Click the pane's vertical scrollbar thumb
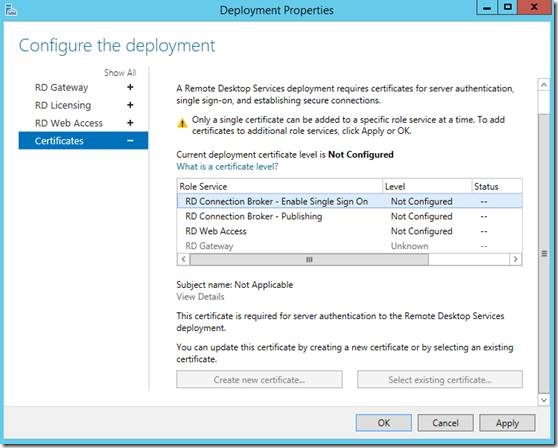This screenshot has height=448, width=558. (543, 253)
